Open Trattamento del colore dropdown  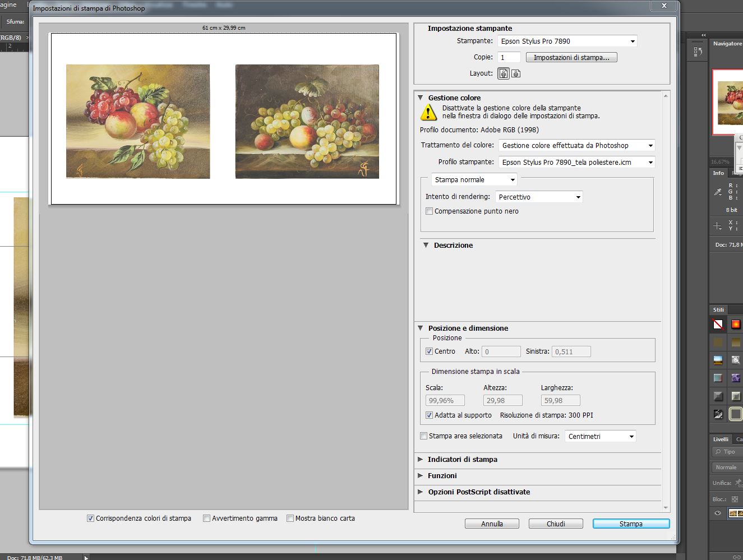pos(577,146)
